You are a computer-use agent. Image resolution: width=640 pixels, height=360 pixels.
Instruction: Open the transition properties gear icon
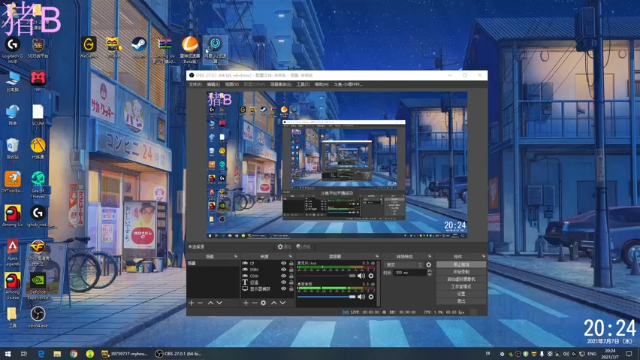[x=429, y=265]
